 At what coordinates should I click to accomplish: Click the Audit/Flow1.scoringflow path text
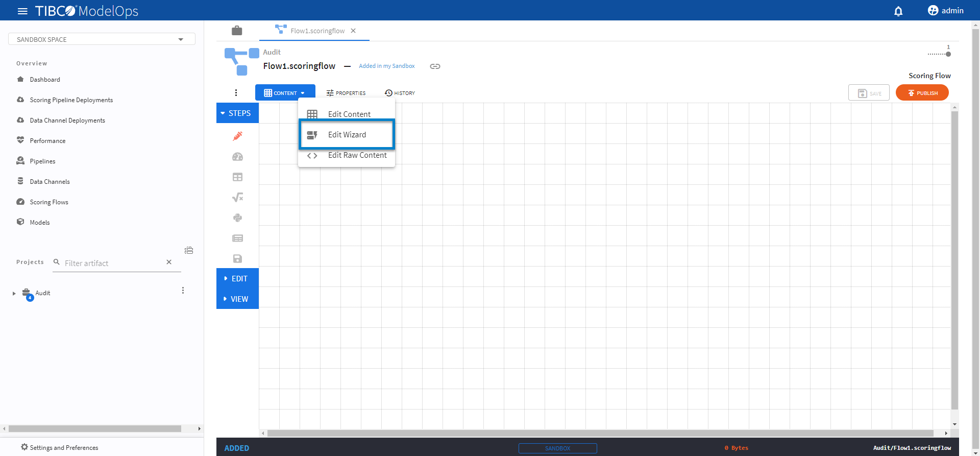point(912,448)
